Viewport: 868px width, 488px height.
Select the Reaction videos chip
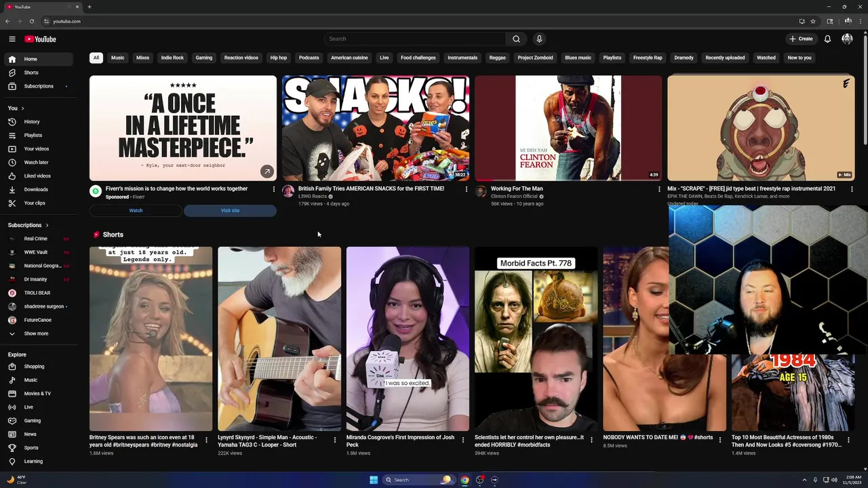tap(241, 58)
